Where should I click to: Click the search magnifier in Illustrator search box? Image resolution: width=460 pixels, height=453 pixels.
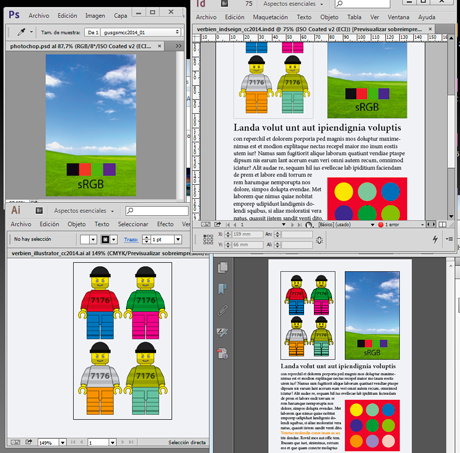point(130,211)
